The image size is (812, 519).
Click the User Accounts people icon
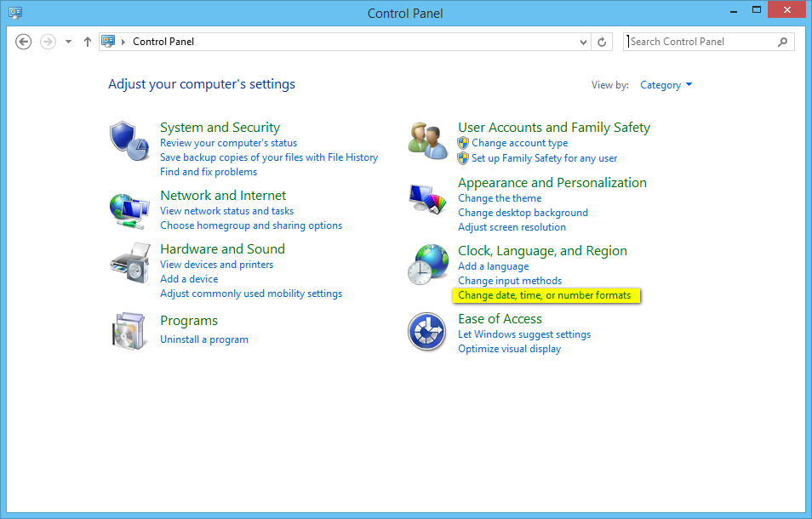pos(427,141)
